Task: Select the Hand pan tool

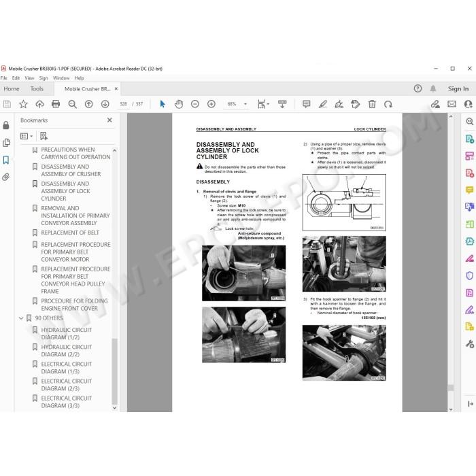Action: pyautogui.click(x=179, y=104)
